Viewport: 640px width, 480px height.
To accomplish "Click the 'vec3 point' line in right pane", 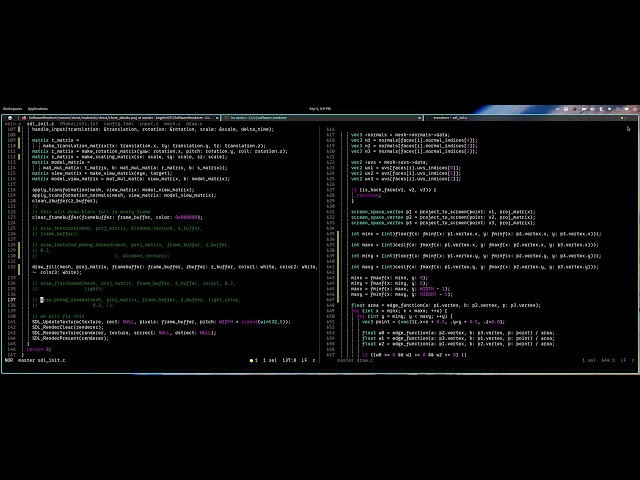I will coord(433,322).
